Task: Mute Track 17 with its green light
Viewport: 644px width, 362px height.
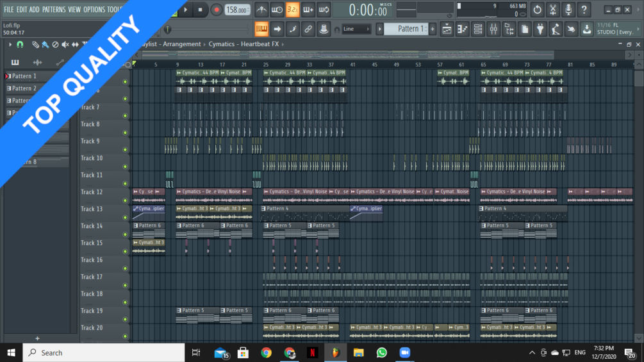Action: pos(125,285)
